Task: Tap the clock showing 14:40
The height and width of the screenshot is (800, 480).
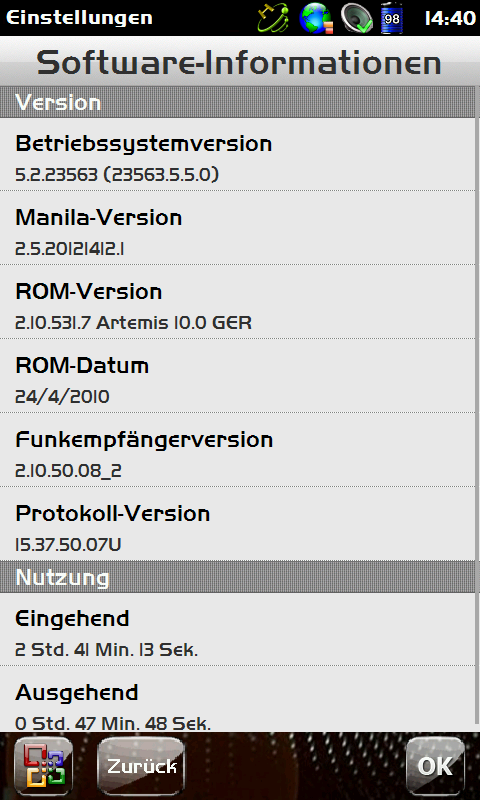Action: coord(450,18)
